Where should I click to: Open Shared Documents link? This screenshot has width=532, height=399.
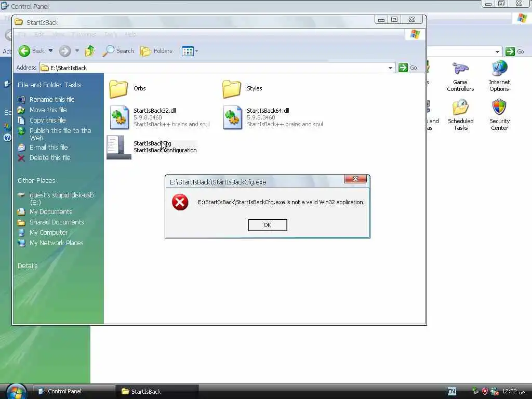[x=57, y=222]
